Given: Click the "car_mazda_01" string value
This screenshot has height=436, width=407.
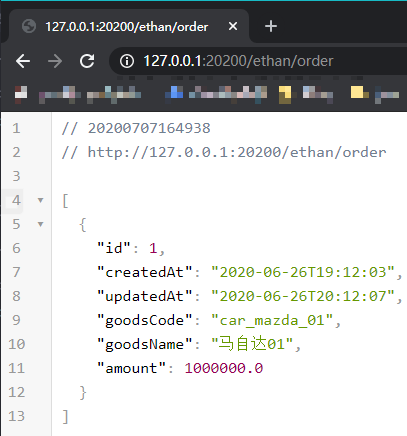Looking at the screenshot, I should [x=272, y=320].
